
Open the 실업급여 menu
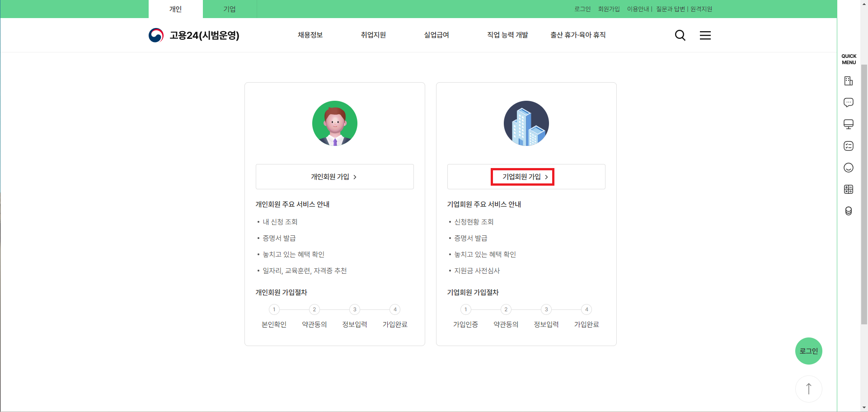tap(436, 35)
